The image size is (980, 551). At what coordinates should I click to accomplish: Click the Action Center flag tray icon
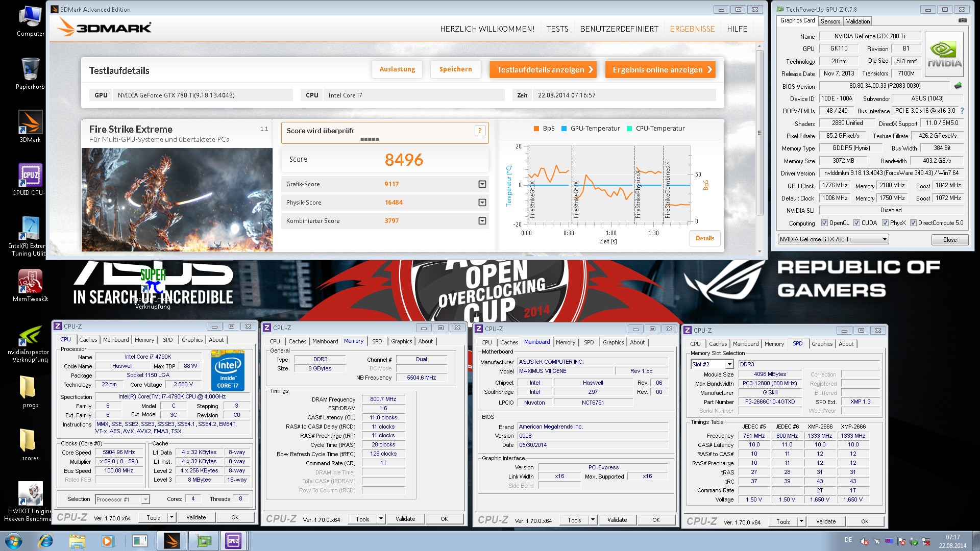tap(901, 541)
